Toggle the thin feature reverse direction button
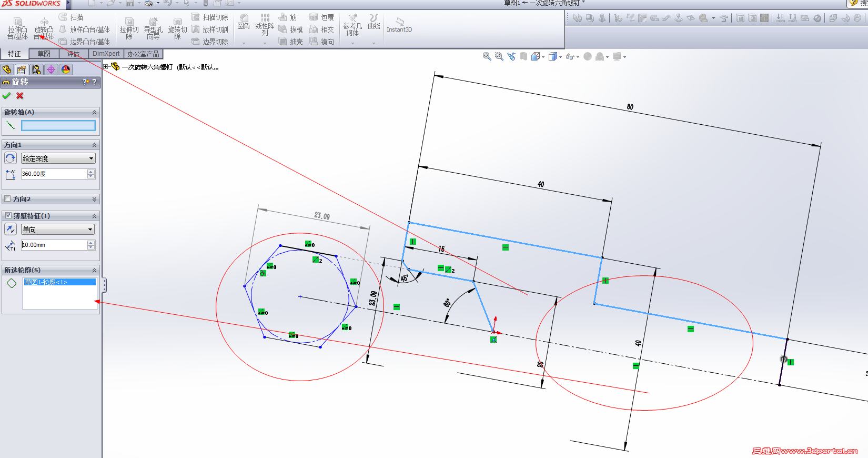Screen dimensions: 868x458 point(10,229)
